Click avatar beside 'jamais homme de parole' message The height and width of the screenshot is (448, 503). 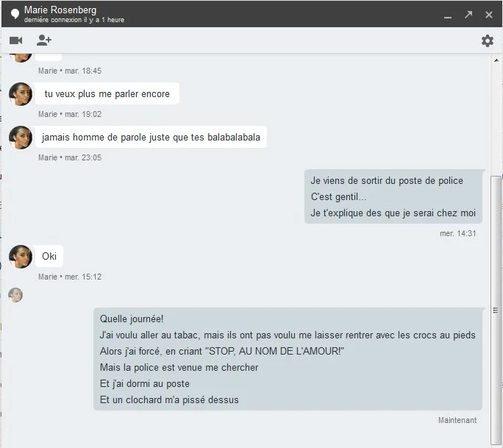(21, 138)
